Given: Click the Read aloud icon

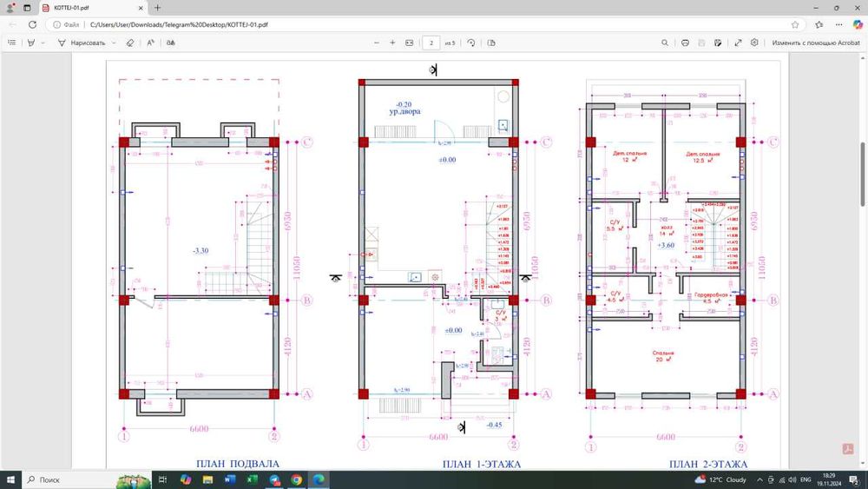Looking at the screenshot, I should tap(150, 43).
